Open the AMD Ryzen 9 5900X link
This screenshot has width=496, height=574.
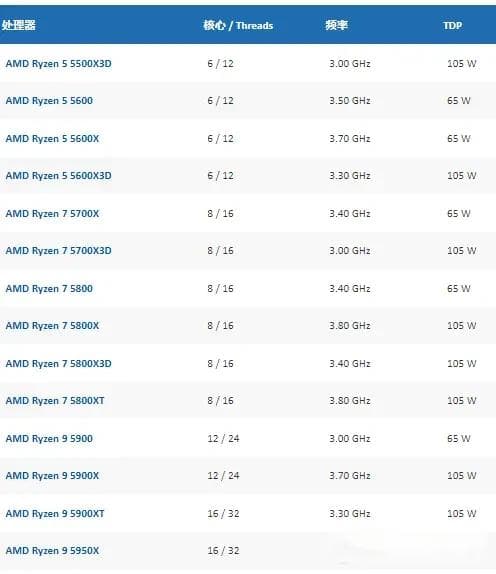(x=52, y=476)
